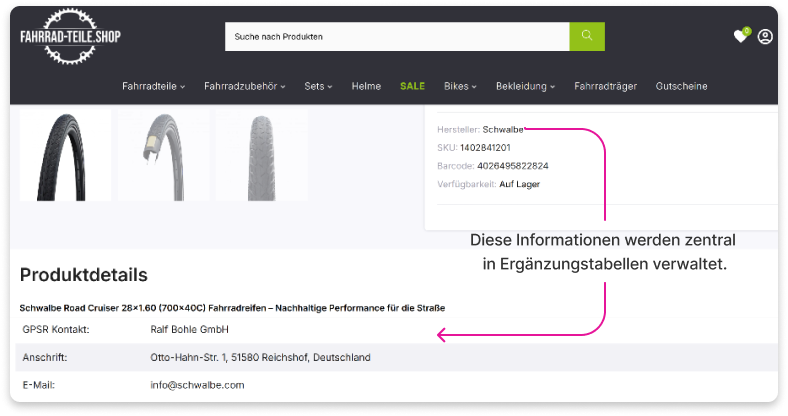Expand the Fahrradzubehör dropdown menu
The image size is (788, 416).
point(244,86)
